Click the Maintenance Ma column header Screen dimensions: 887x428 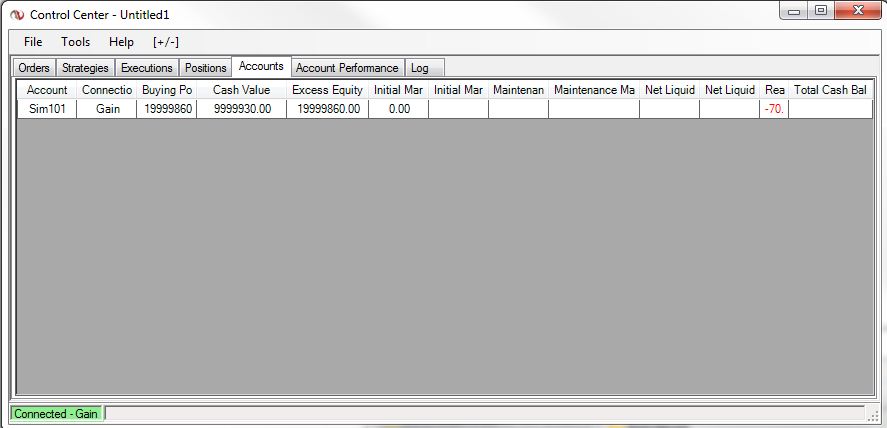(x=594, y=90)
